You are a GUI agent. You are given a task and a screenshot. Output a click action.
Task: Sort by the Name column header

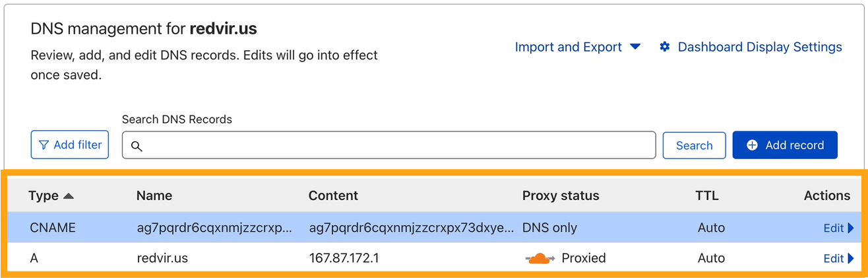tap(154, 195)
